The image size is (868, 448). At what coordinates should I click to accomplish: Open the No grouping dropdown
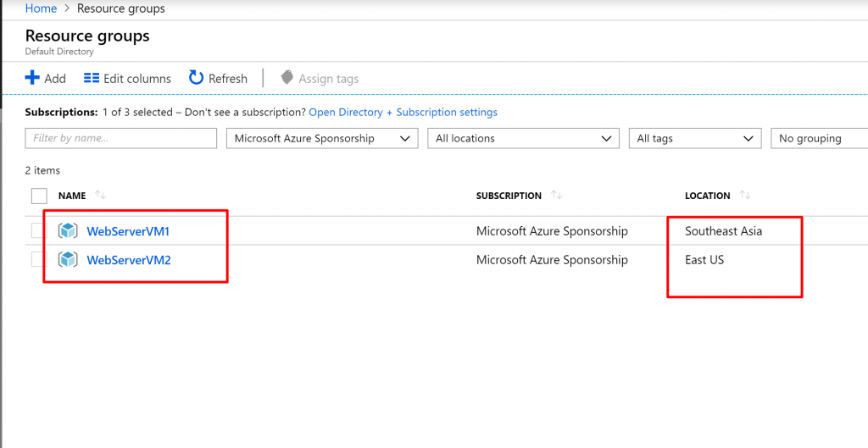pos(820,138)
